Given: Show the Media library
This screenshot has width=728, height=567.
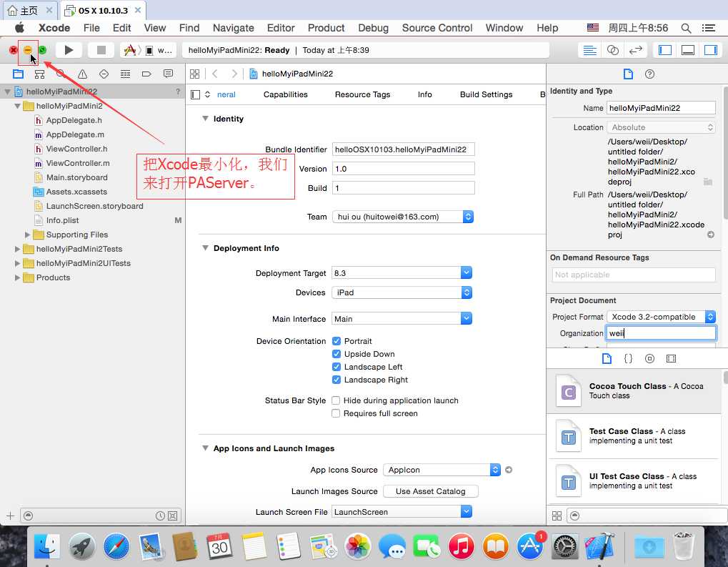Looking at the screenshot, I should click(671, 359).
